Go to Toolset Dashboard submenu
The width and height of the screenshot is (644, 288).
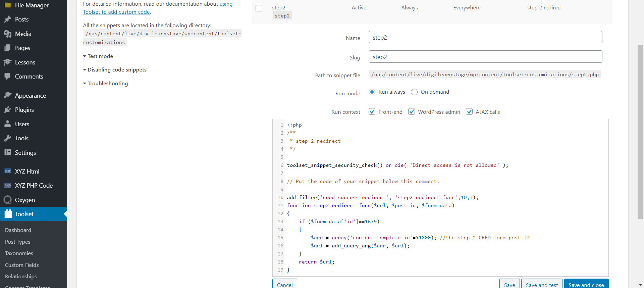(18, 230)
